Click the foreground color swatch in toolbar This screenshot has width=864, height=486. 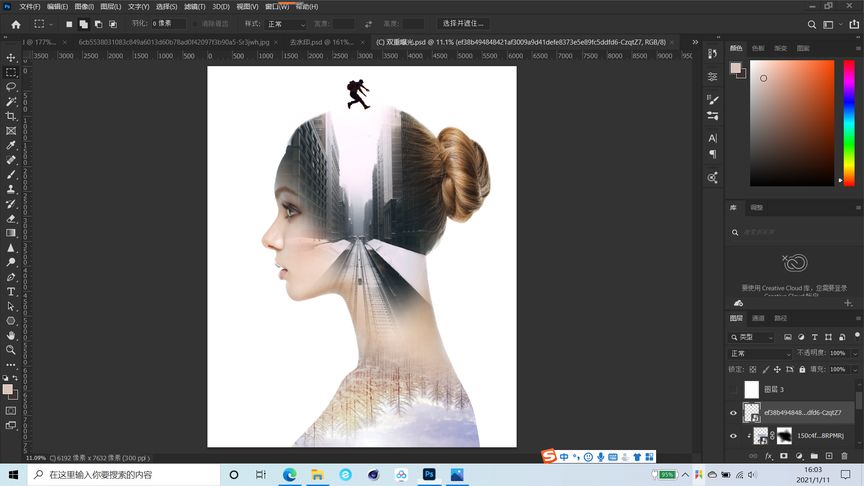8,389
